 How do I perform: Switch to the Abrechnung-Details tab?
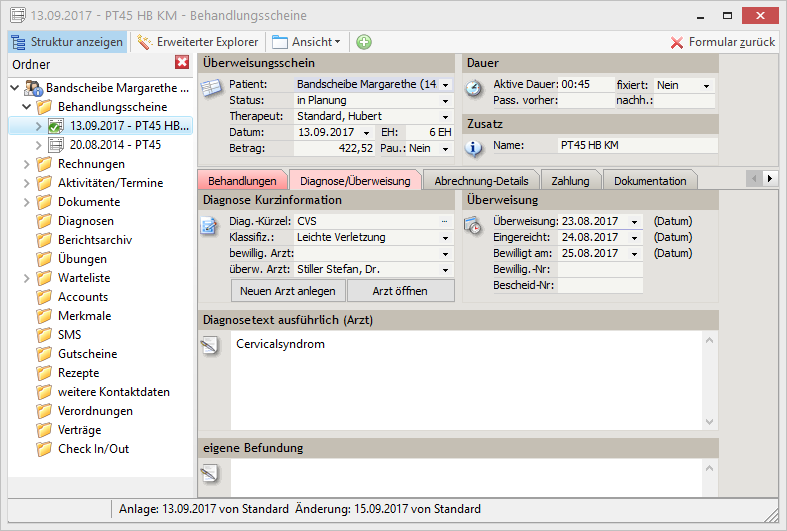481,181
